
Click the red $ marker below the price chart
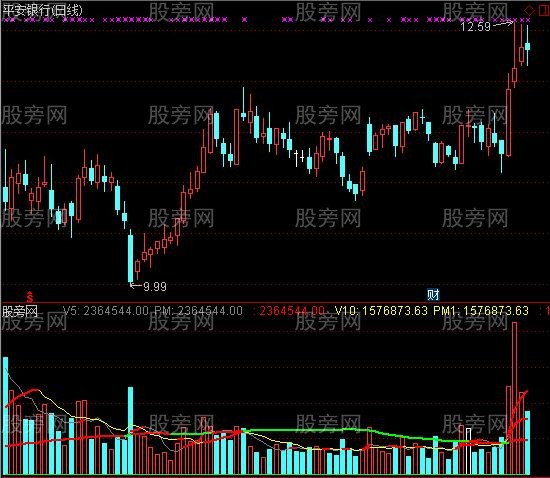tap(30, 297)
